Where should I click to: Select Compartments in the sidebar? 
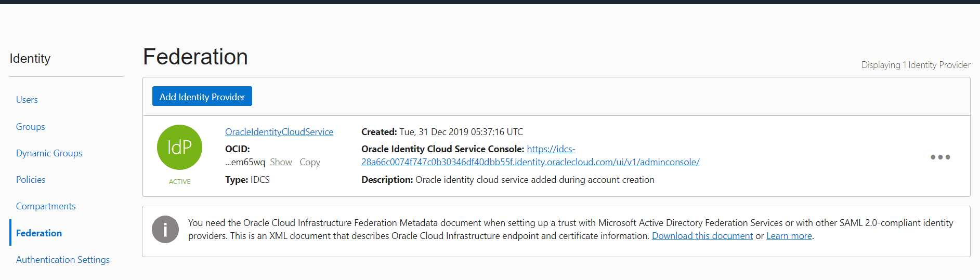(46, 206)
